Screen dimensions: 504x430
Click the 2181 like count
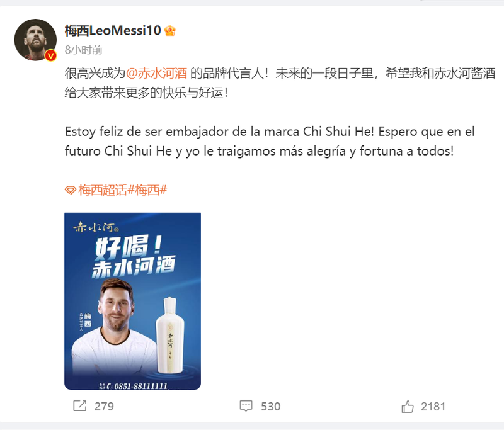[x=433, y=407]
